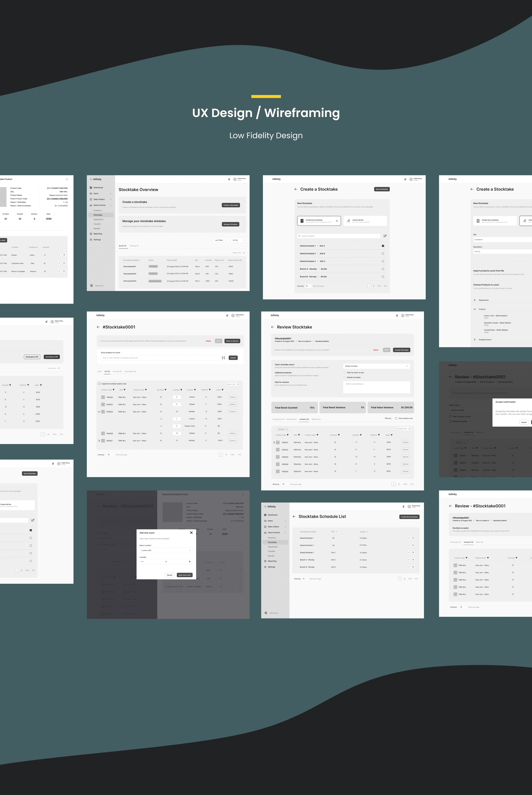Screen dimensions: 532x795
Task: Click Manage Column icon on Stocktake Overview
Action: tap(244, 252)
